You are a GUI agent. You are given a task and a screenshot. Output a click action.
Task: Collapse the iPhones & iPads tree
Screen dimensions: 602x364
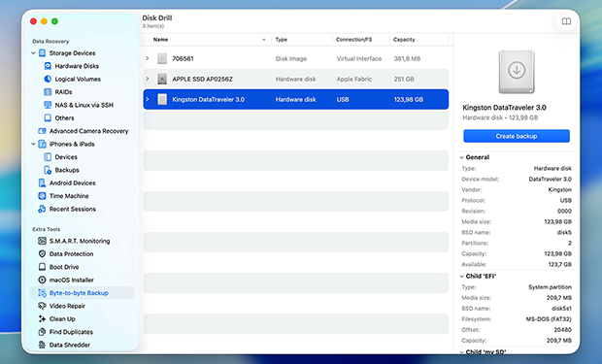[x=33, y=144]
